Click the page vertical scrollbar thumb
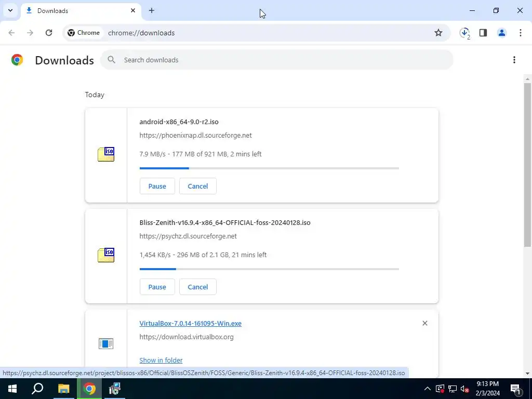The height and width of the screenshot is (399, 532). [527, 165]
